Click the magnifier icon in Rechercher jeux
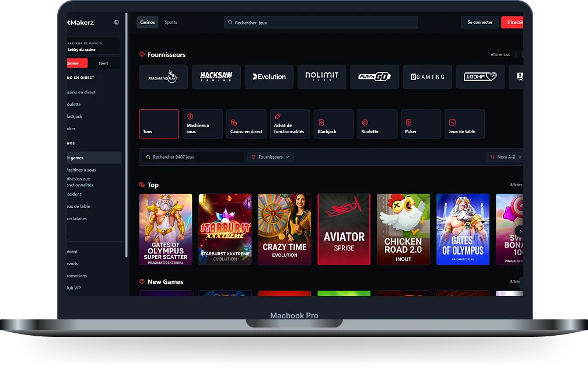Viewport: 588px width, 369px height. click(230, 23)
